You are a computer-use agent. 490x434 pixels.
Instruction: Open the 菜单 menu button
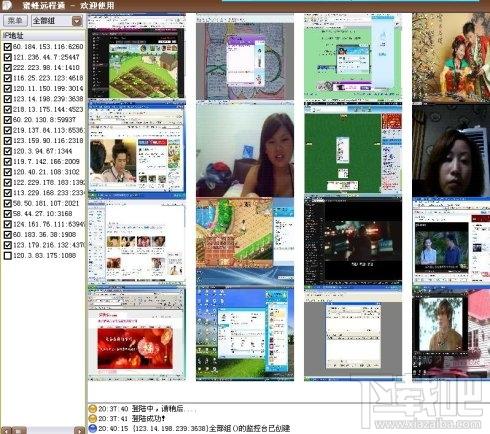(x=15, y=21)
